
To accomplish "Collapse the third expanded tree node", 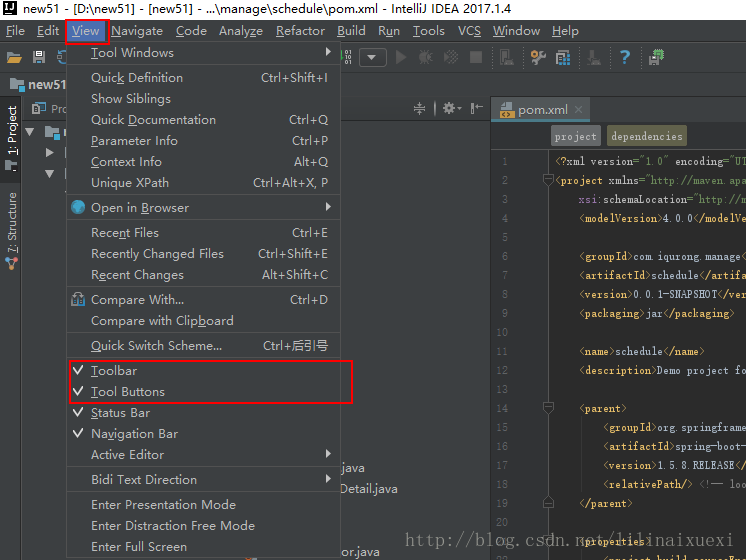I will click(x=49, y=173).
